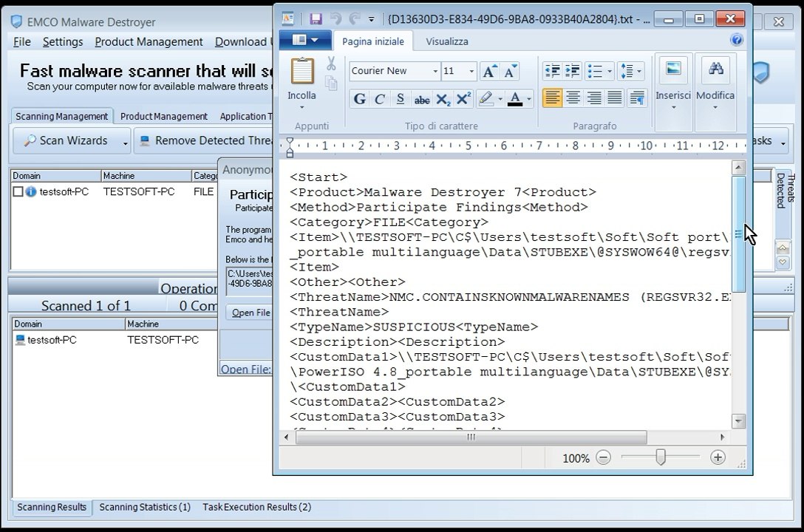The height and width of the screenshot is (532, 804).
Task: Click the vertical scrollbar down arrow in WordPad
Action: pos(738,421)
